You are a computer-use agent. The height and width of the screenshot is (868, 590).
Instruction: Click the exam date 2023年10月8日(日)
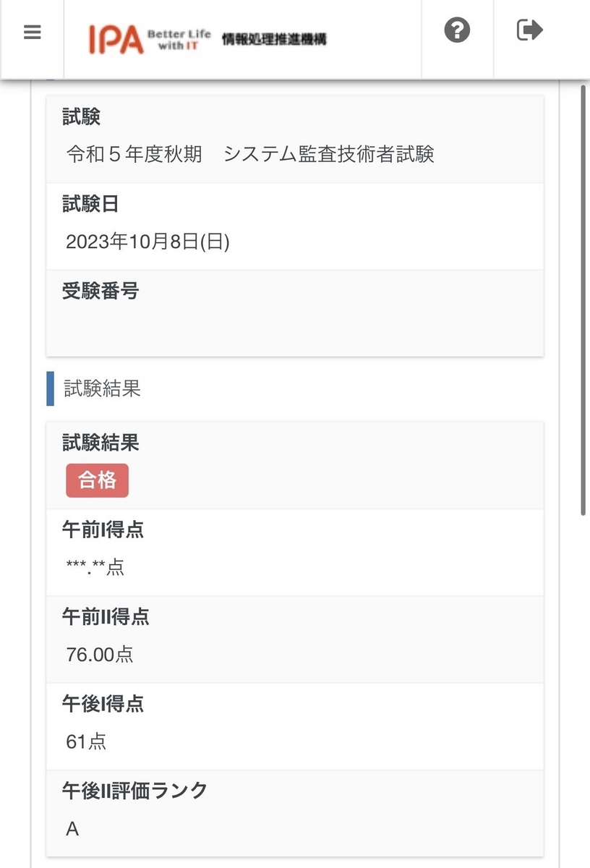[x=147, y=242]
